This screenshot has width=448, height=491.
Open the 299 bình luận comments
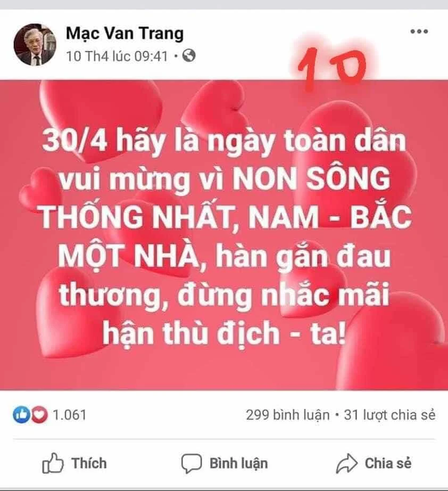tap(287, 415)
